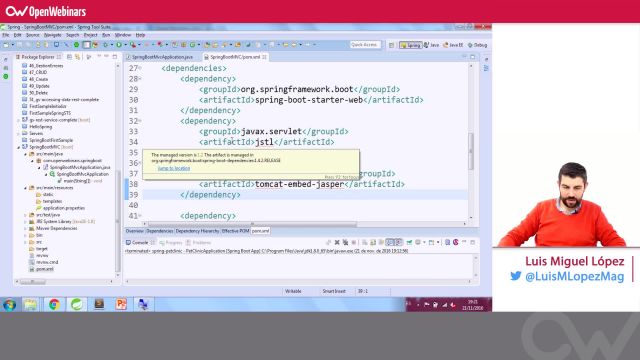Collapse the src/main/resources folder
Viewport: 640px width, 360px height.
point(25,188)
